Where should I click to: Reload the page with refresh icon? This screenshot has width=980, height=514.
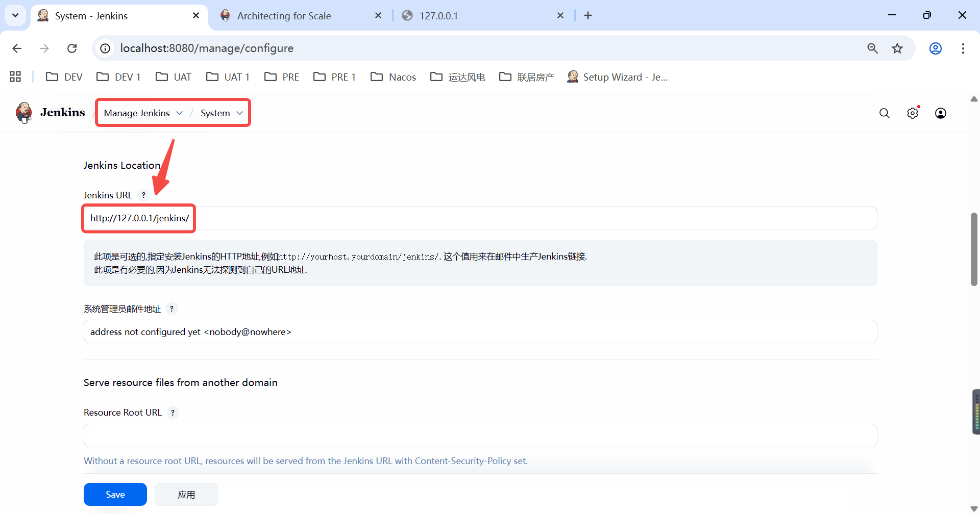tap(72, 48)
